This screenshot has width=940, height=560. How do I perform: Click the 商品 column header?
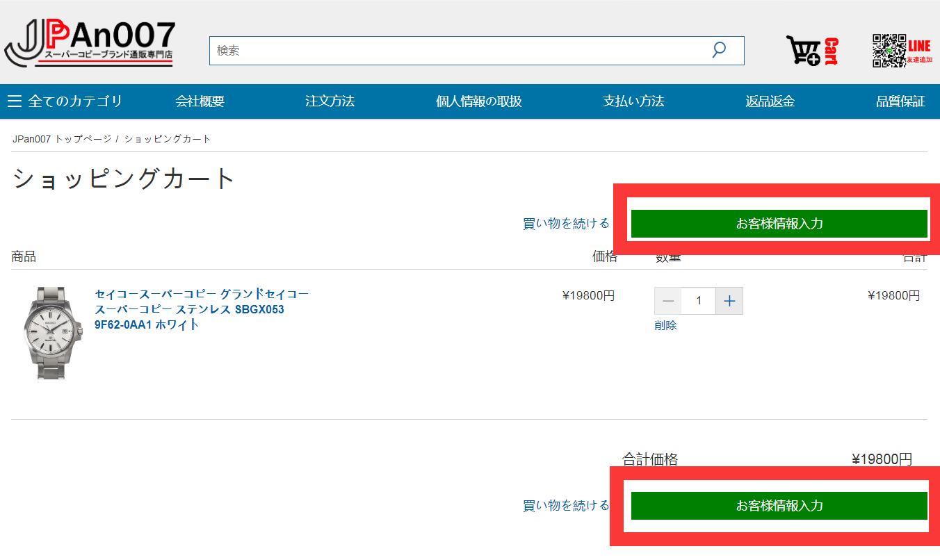(24, 257)
